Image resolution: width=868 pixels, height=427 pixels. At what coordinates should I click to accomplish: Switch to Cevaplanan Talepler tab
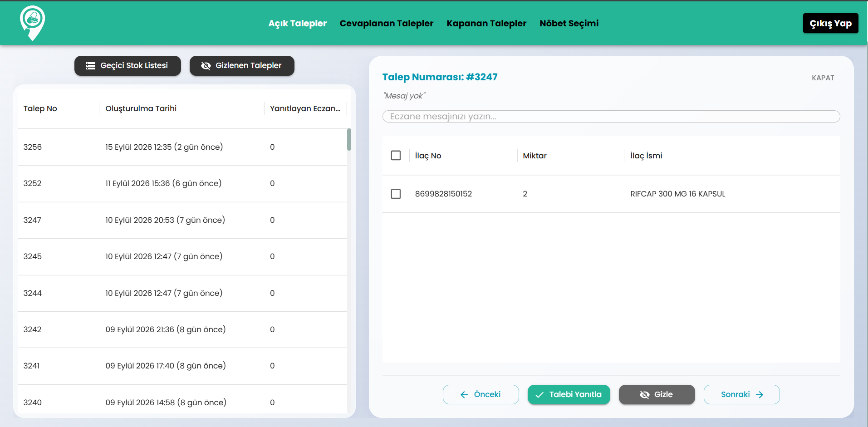tap(387, 23)
